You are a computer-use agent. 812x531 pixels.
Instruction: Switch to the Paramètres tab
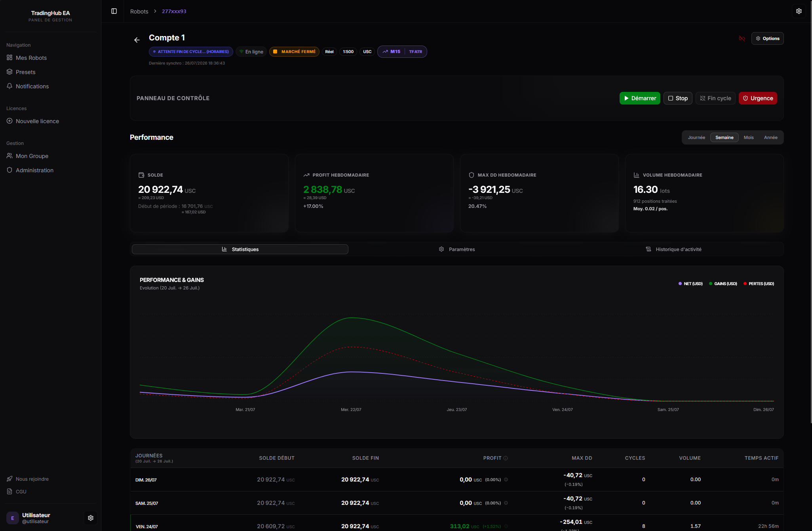(456, 249)
